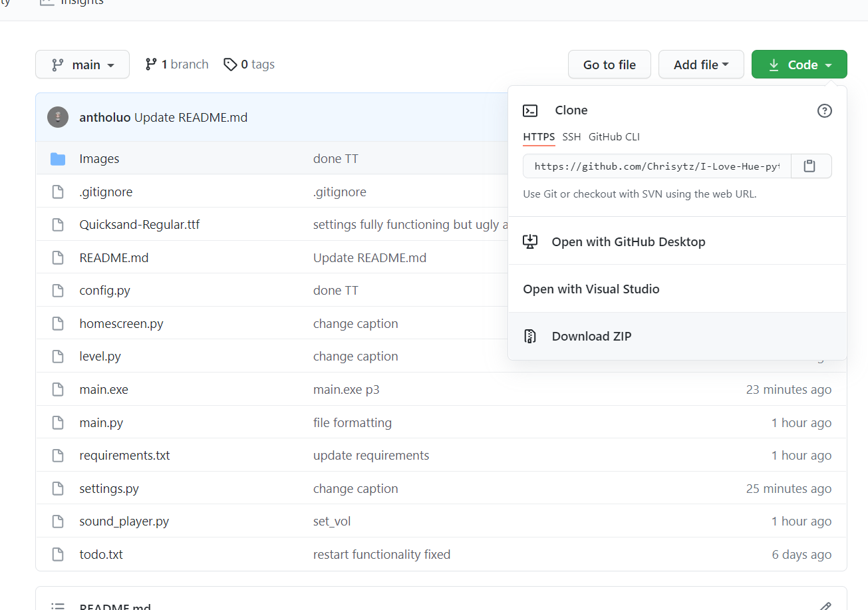Open the config.py file
The height and width of the screenshot is (610, 868).
(x=105, y=291)
